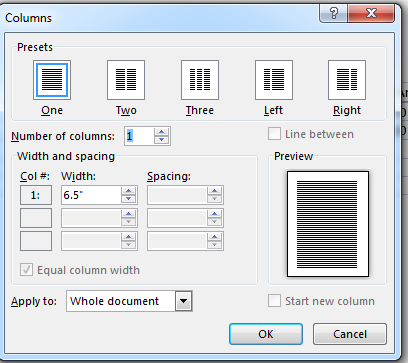Image resolution: width=408 pixels, height=363 pixels.
Task: Increase column 1 width with up arrow
Action: click(x=129, y=191)
